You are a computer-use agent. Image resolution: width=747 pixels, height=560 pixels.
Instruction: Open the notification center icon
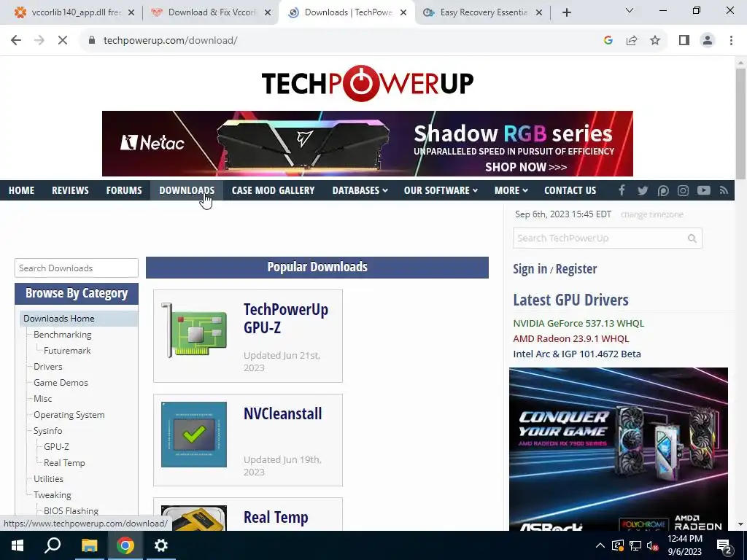tap(724, 545)
